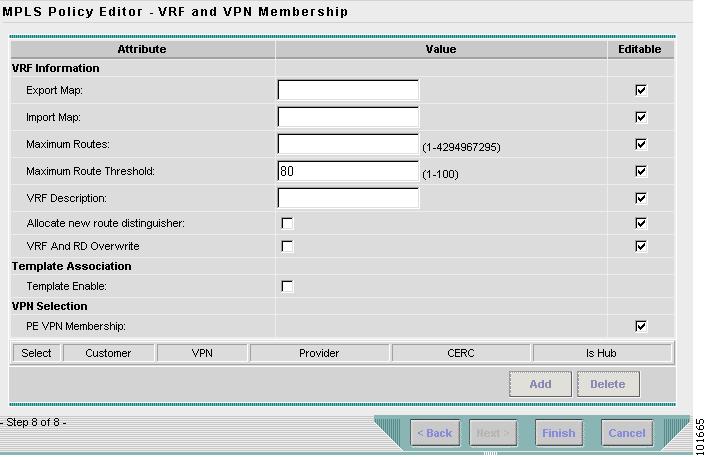The width and height of the screenshot is (706, 457).
Task: Click the (1-100) range hint
Action: coord(440,174)
